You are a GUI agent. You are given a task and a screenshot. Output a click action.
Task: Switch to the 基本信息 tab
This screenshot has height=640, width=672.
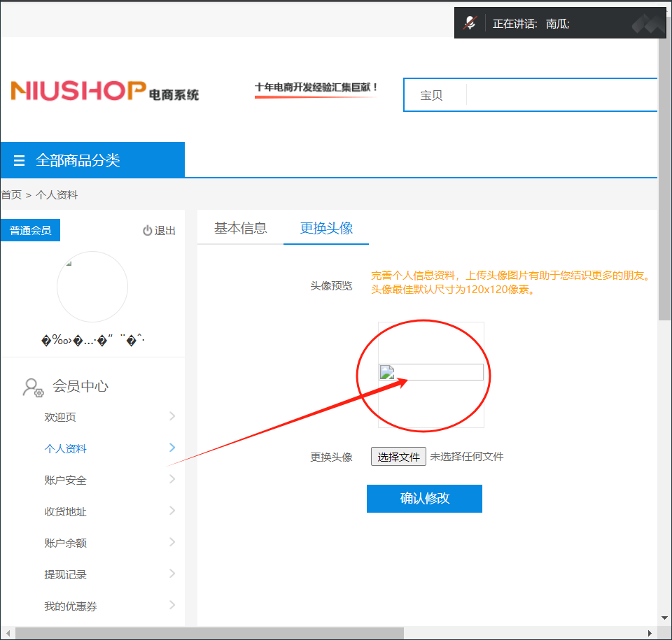point(240,228)
